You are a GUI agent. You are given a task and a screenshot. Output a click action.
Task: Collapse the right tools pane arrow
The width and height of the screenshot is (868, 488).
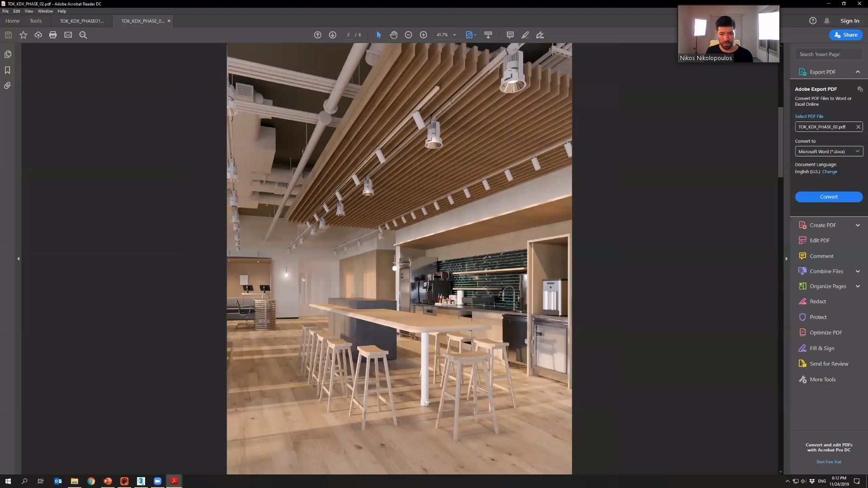pyautogui.click(x=786, y=258)
